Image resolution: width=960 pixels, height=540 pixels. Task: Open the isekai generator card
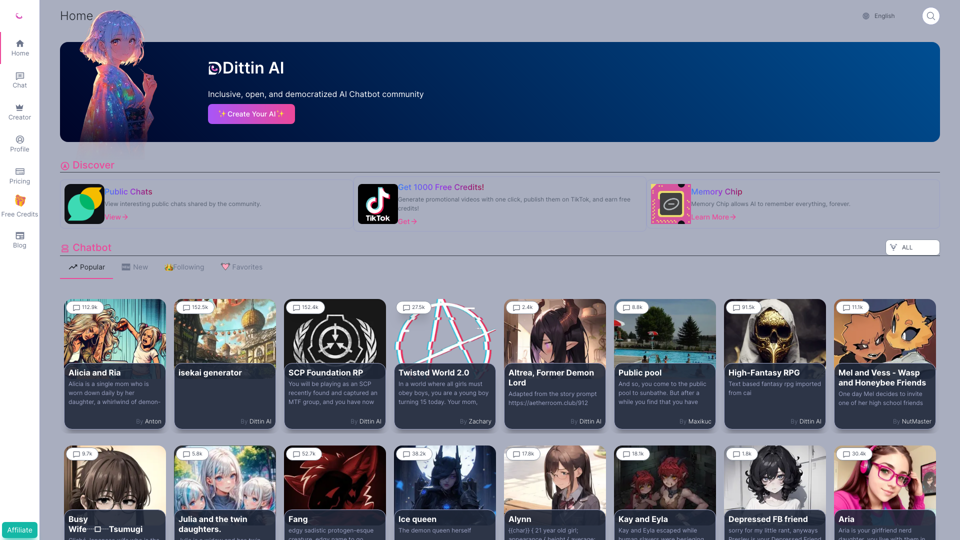click(x=225, y=364)
